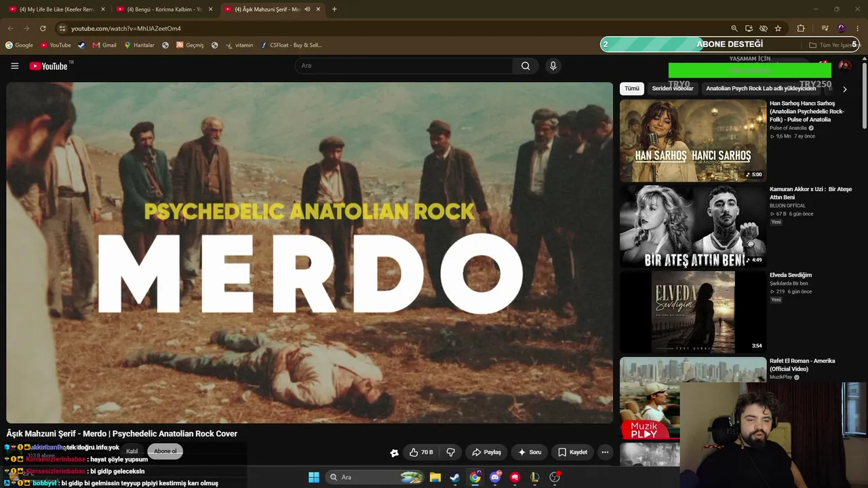Open the Geçmiş bookmark
Image resolution: width=868 pixels, height=488 pixels.
pyautogui.click(x=190, y=45)
